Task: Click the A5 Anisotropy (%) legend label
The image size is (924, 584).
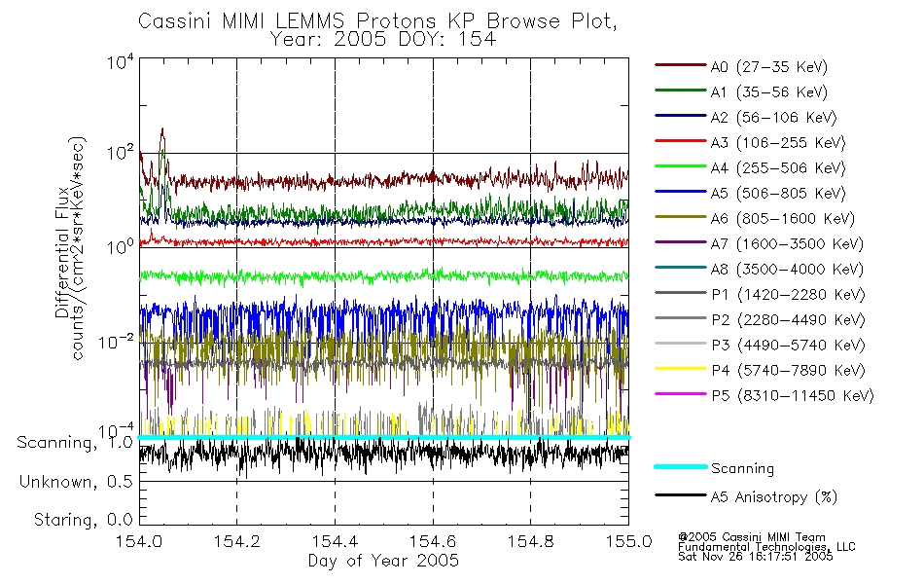Action: (x=774, y=497)
